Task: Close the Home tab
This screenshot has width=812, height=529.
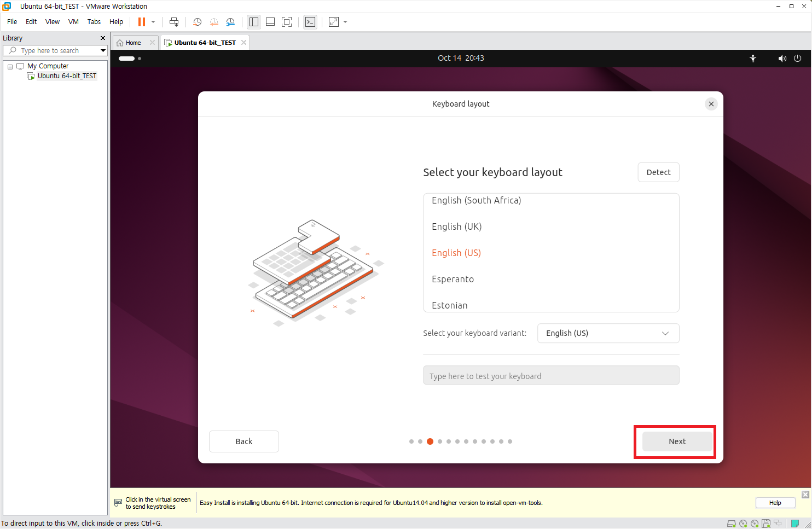Action: point(153,43)
